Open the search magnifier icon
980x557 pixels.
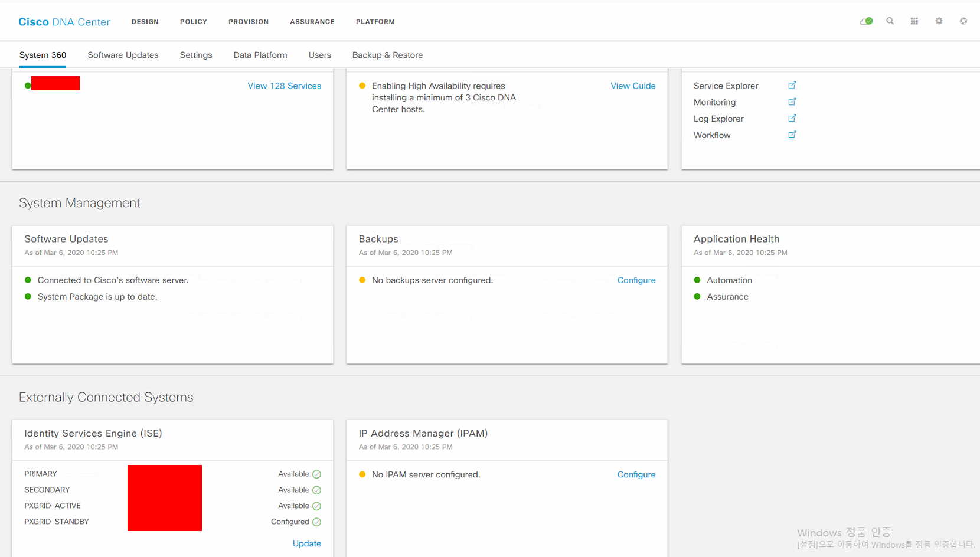coord(890,21)
